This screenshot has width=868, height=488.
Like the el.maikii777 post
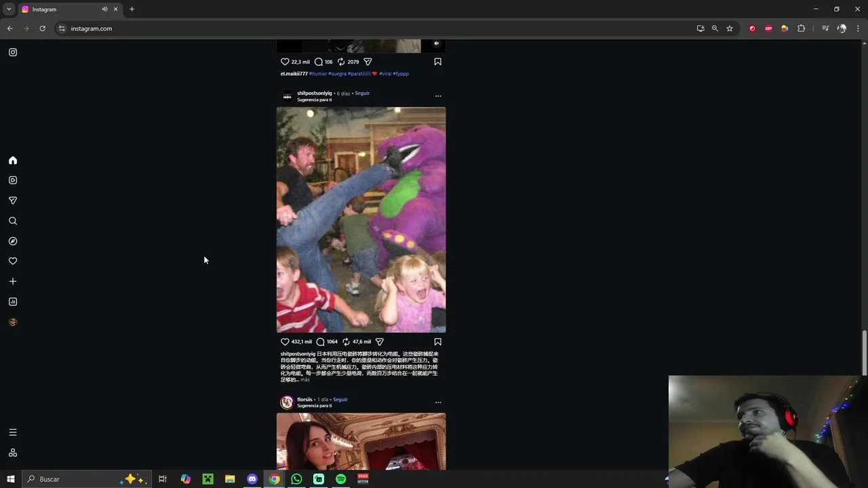[x=285, y=62]
